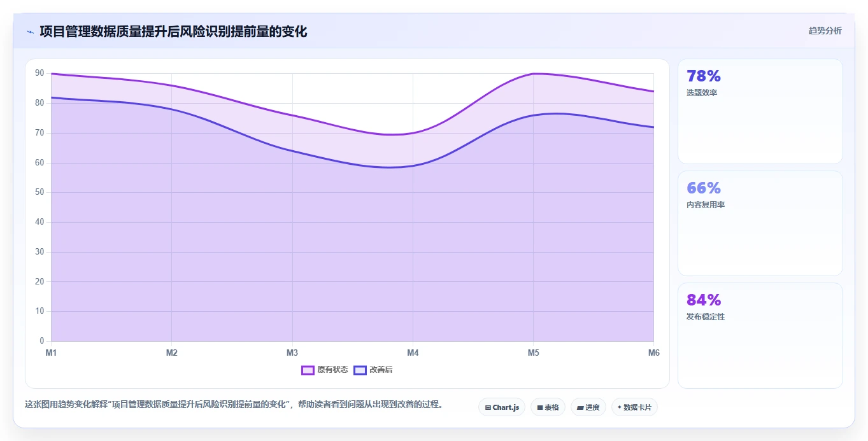Click the 内容复用率 label
This screenshot has width=868, height=441.
pos(706,205)
